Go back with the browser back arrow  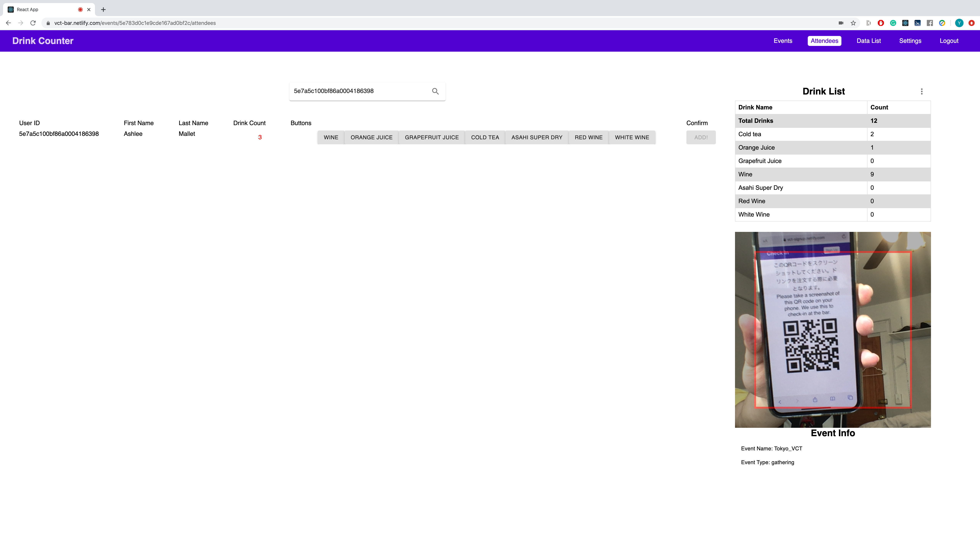coord(8,23)
